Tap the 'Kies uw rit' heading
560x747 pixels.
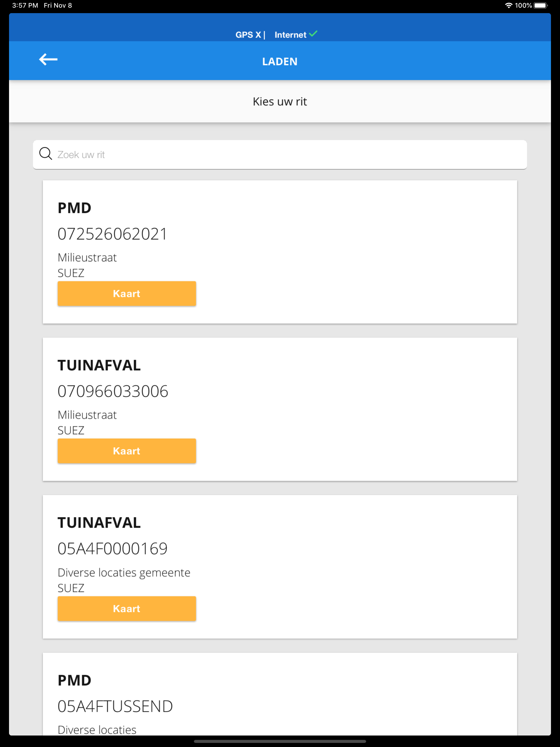pos(280,102)
